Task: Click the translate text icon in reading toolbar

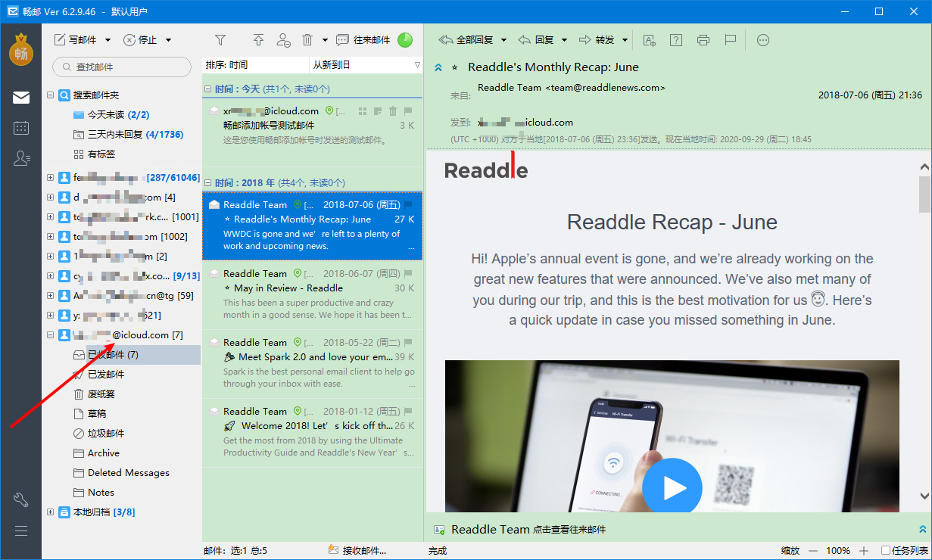Action: tap(649, 40)
